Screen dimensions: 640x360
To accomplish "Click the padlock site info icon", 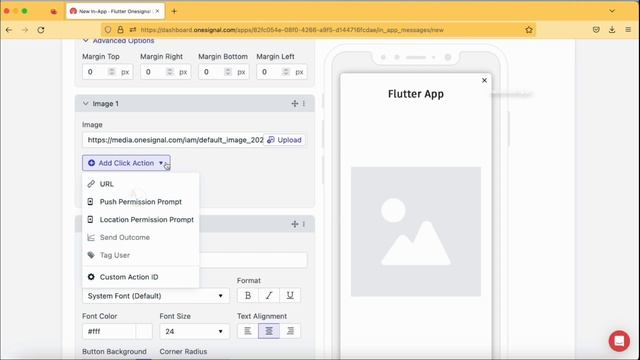I will tap(120, 30).
